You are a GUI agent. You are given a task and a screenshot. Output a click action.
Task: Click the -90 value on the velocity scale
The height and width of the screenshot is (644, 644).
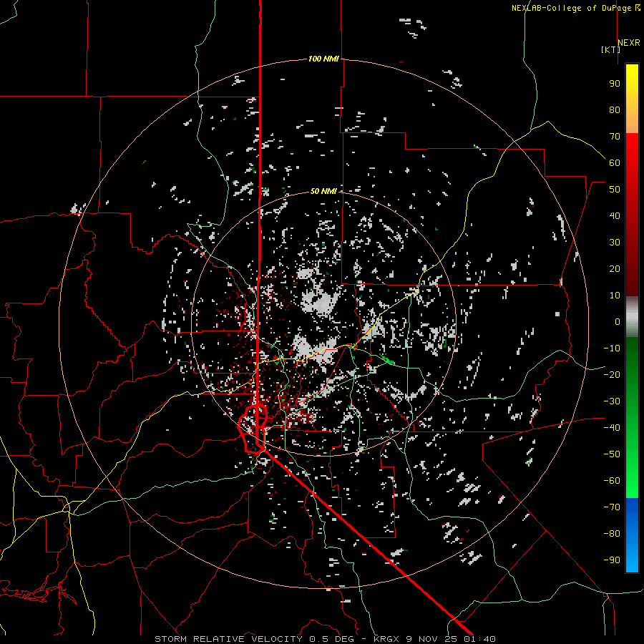(x=612, y=560)
